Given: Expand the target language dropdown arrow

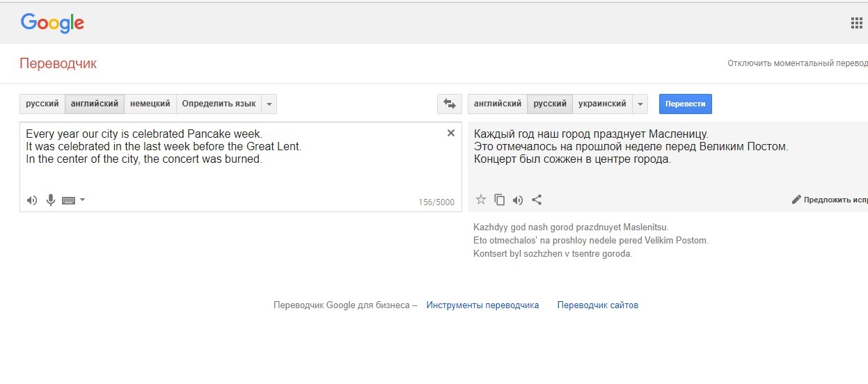Looking at the screenshot, I should (640, 104).
